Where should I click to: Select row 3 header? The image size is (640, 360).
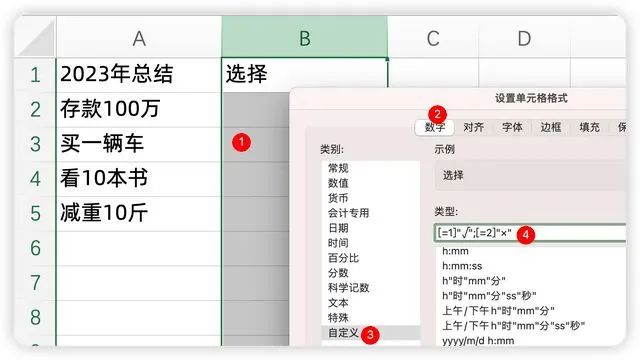(x=36, y=144)
